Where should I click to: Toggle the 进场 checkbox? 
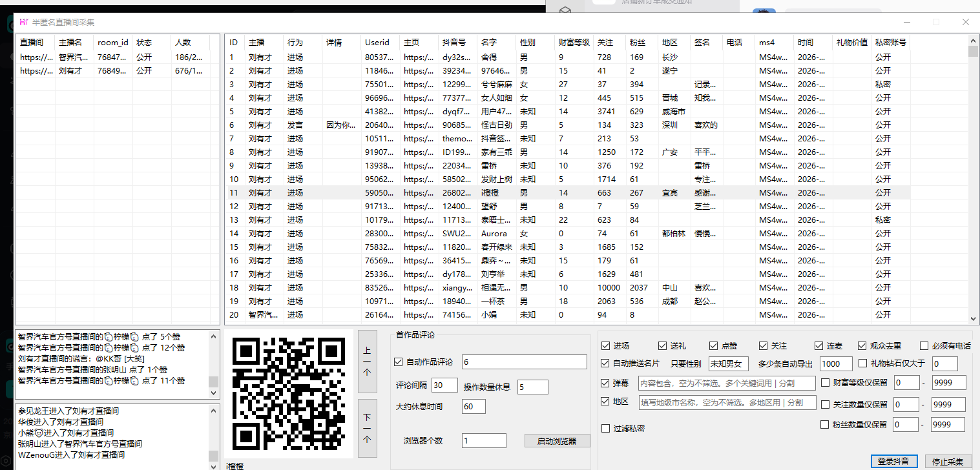[605, 346]
